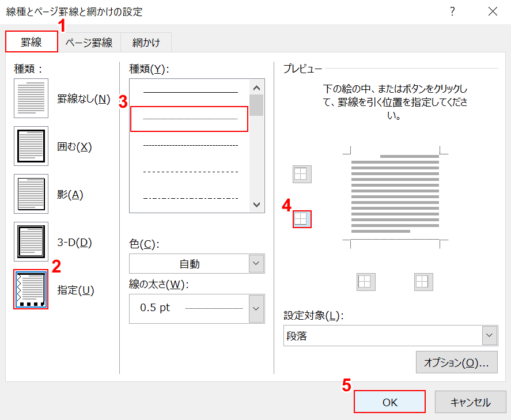
Task: Select the wide dashed line style
Action: point(190,172)
